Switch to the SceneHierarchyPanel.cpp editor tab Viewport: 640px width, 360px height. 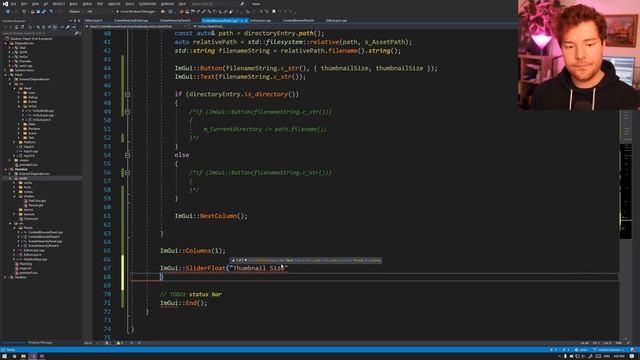tap(131, 20)
